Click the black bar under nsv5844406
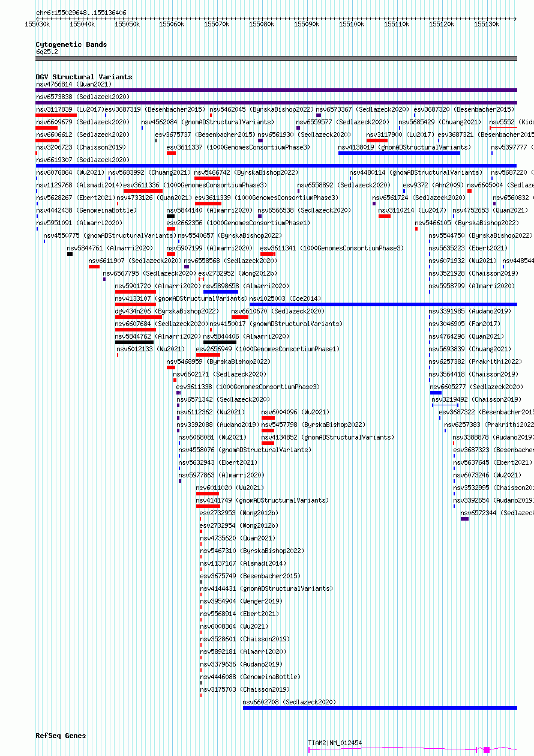 tap(220, 342)
